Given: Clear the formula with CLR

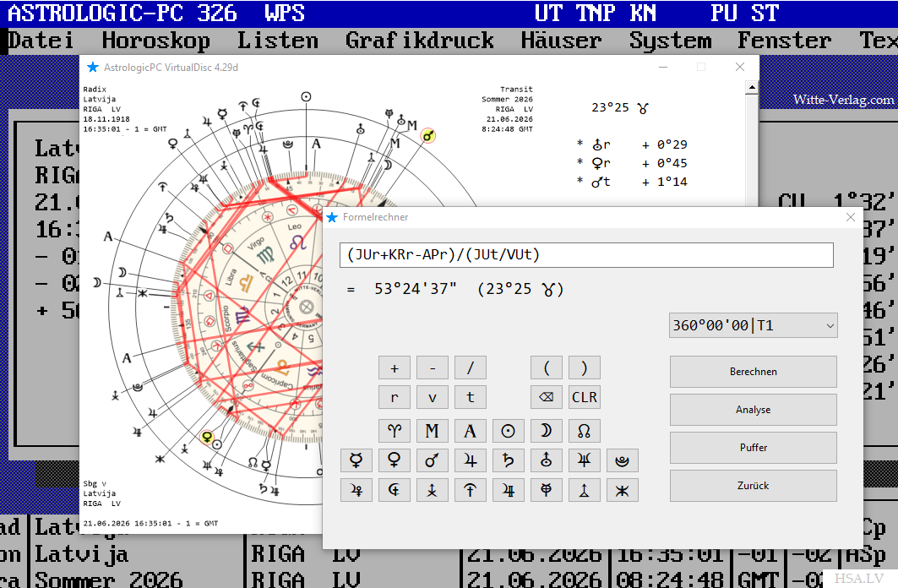Looking at the screenshot, I should pyautogui.click(x=584, y=397).
